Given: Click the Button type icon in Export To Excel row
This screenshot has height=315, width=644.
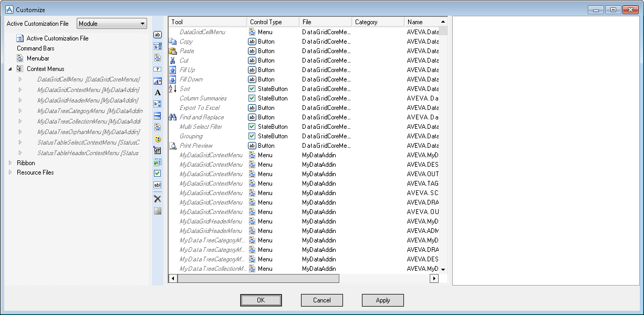Looking at the screenshot, I should tap(252, 108).
